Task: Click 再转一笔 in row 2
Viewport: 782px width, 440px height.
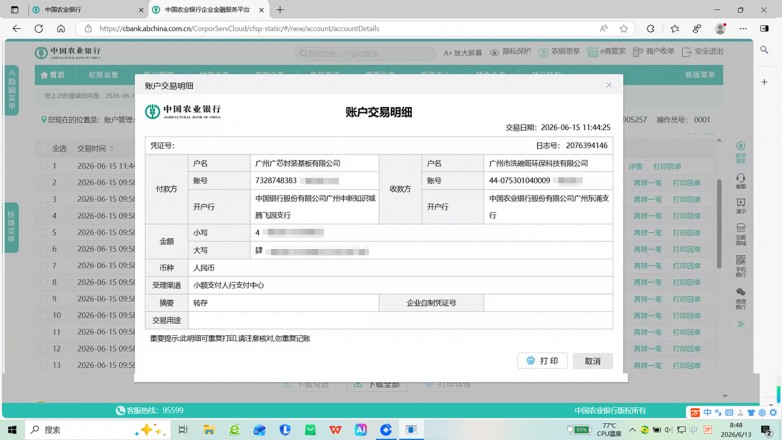Action: pos(647,183)
